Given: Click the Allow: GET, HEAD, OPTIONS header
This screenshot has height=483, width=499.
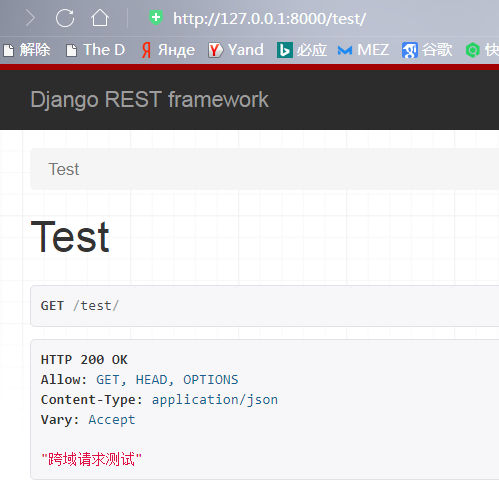Looking at the screenshot, I should coord(139,380).
